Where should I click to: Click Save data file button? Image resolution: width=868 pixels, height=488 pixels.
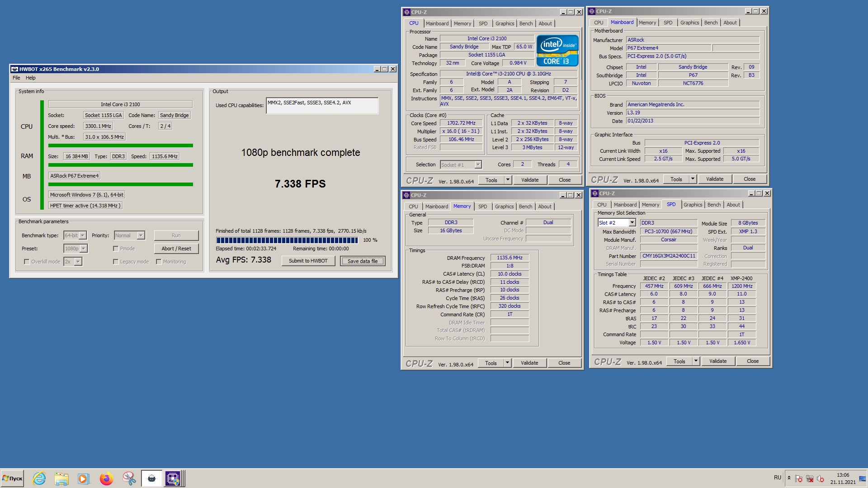coord(363,261)
